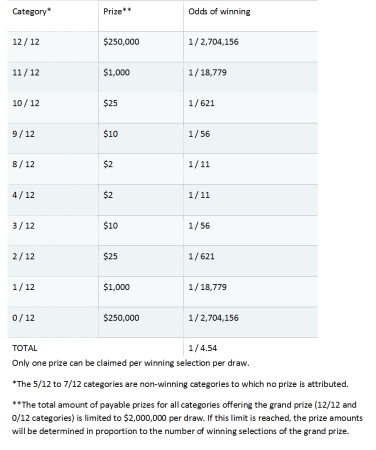Screen dimensions: 376x450
Task: Click the $2 prize in 8/12 row
Action: tap(108, 164)
